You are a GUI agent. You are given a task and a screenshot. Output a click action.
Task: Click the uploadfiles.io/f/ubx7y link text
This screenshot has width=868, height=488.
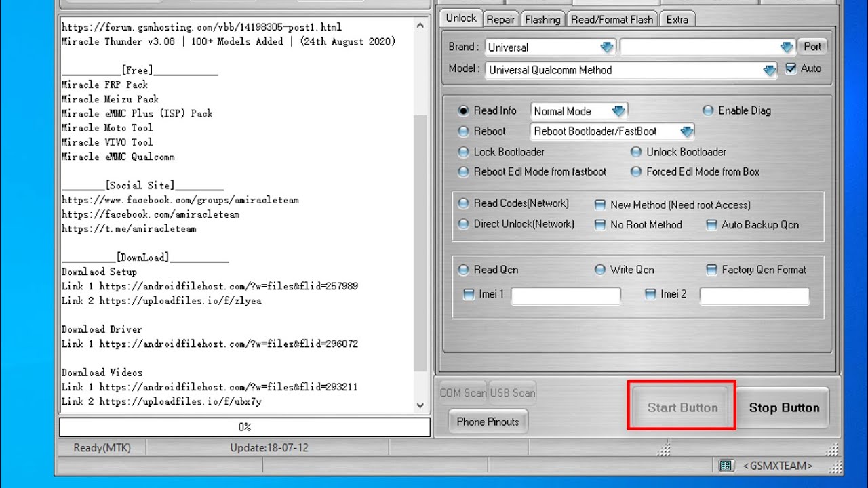pyautogui.click(x=180, y=401)
